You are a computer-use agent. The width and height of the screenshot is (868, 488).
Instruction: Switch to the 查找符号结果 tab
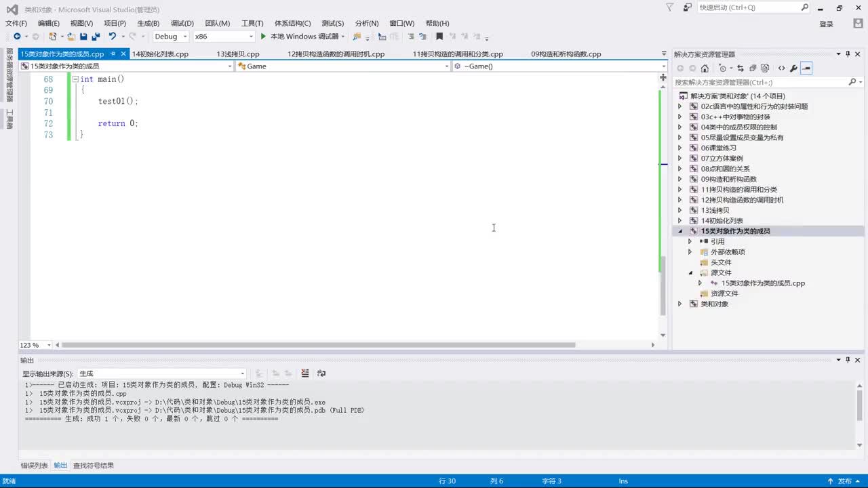94,466
